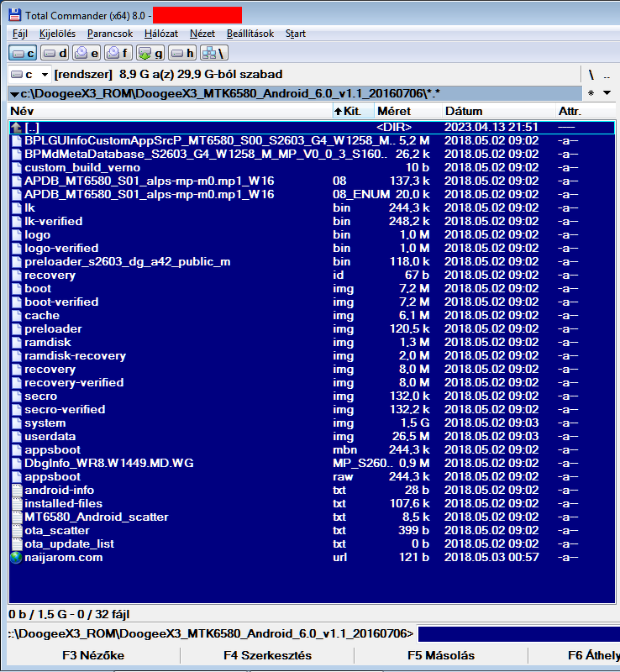Screen dimensions: 620x672
Task: Select cache img file
Action: 313,316
